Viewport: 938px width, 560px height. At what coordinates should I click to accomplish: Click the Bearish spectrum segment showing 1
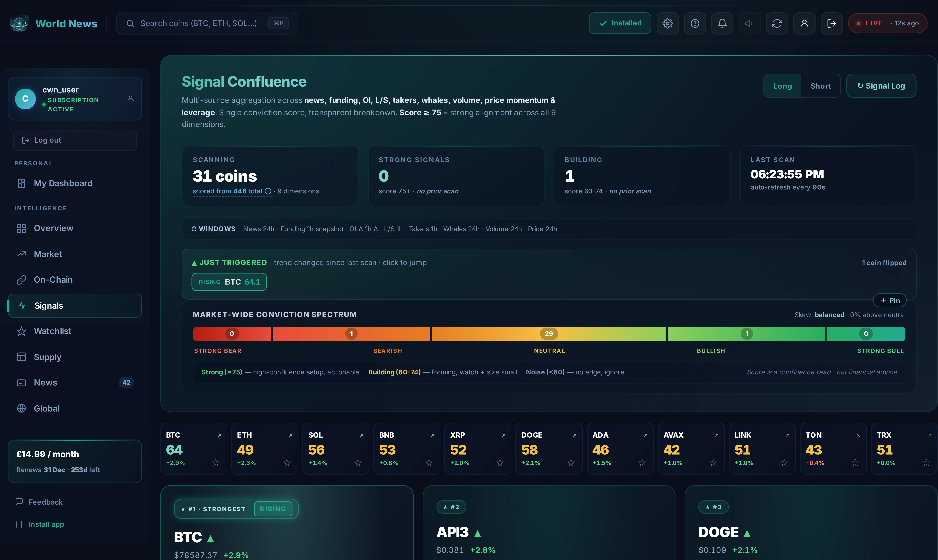click(x=351, y=334)
